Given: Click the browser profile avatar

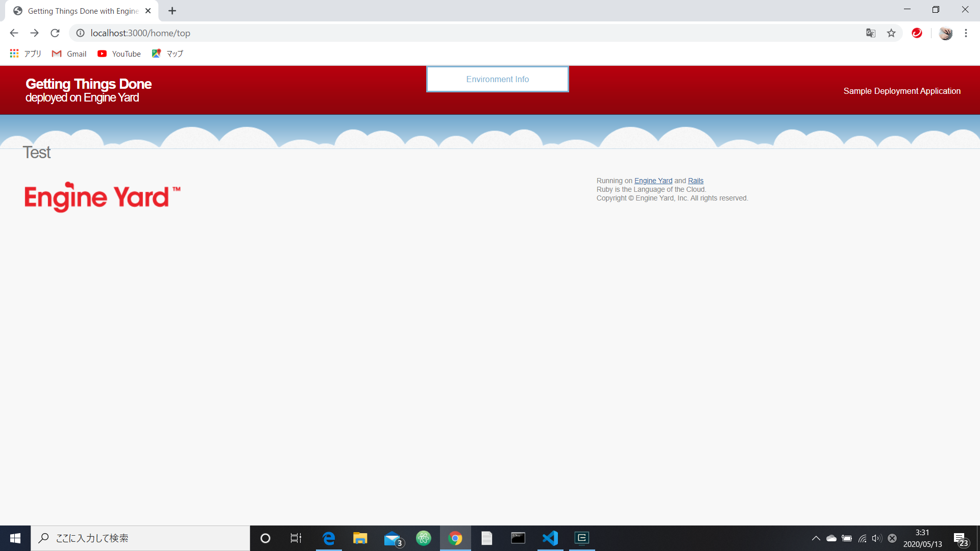Looking at the screenshot, I should (x=946, y=33).
